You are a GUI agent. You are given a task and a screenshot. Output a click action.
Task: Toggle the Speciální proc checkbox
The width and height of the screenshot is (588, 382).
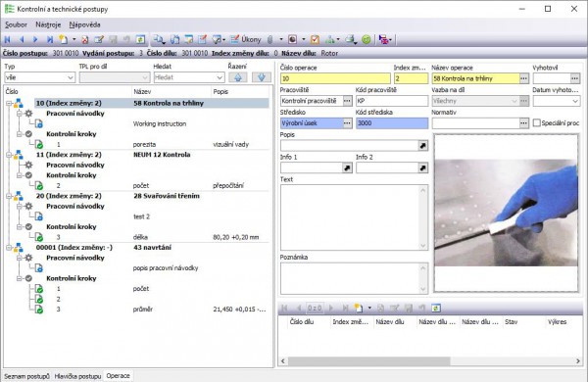tap(537, 123)
